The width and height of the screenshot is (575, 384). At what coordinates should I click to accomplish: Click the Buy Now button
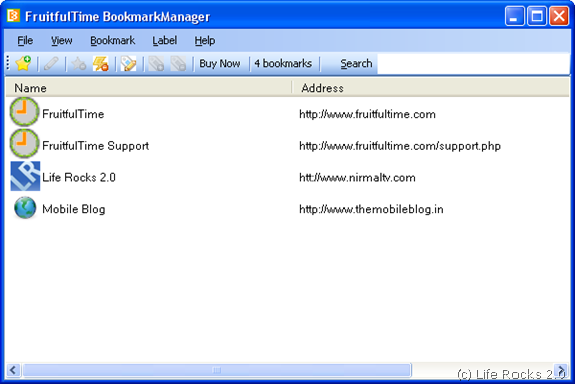(x=220, y=63)
